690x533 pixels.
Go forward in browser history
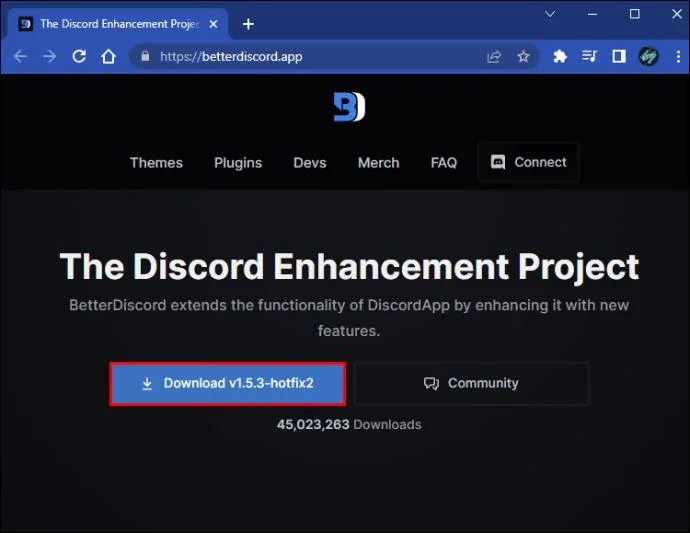(49, 56)
